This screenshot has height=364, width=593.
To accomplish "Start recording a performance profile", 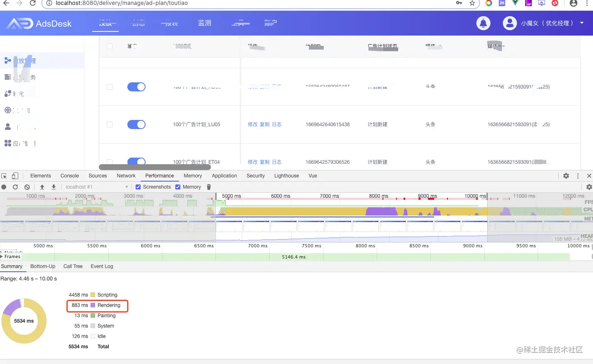I will click(x=4, y=187).
